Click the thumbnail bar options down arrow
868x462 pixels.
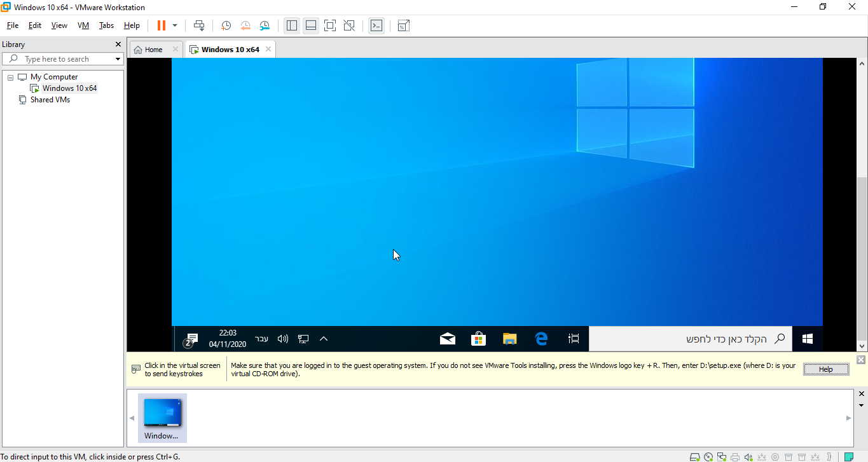point(862,405)
